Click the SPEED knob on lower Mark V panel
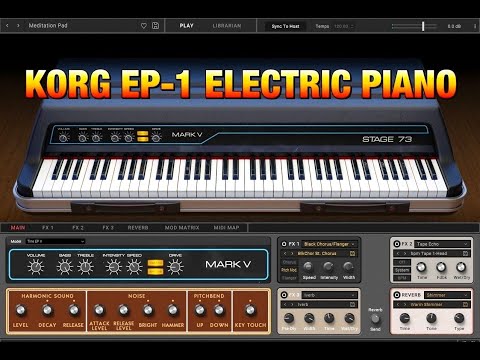This screenshot has width=480, height=360. [x=134, y=267]
